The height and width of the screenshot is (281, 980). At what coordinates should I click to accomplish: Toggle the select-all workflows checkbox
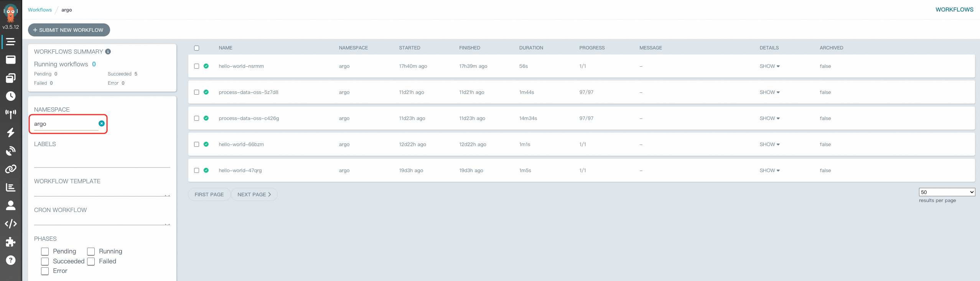pyautogui.click(x=196, y=48)
